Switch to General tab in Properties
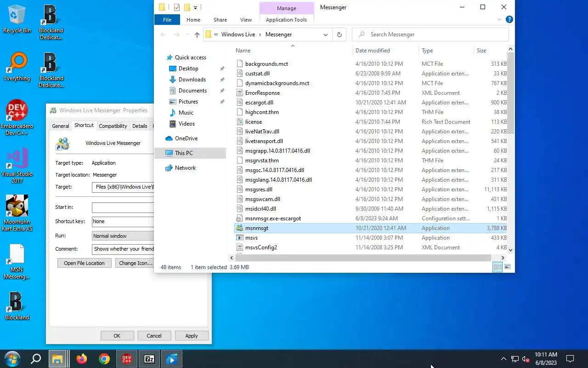Viewport: 588px width, 368px height. pos(60,126)
